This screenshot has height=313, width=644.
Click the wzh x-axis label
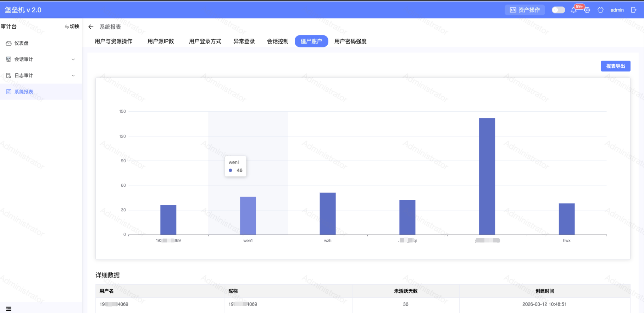(328, 240)
